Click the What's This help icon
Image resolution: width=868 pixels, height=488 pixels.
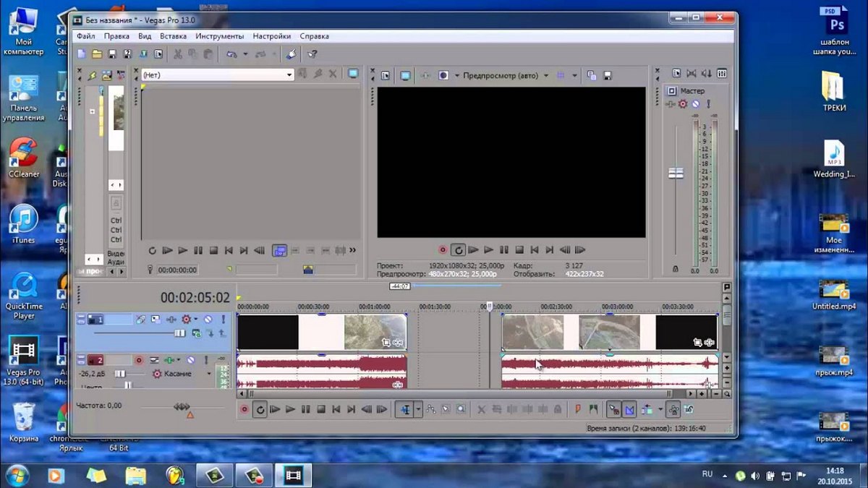coord(312,54)
